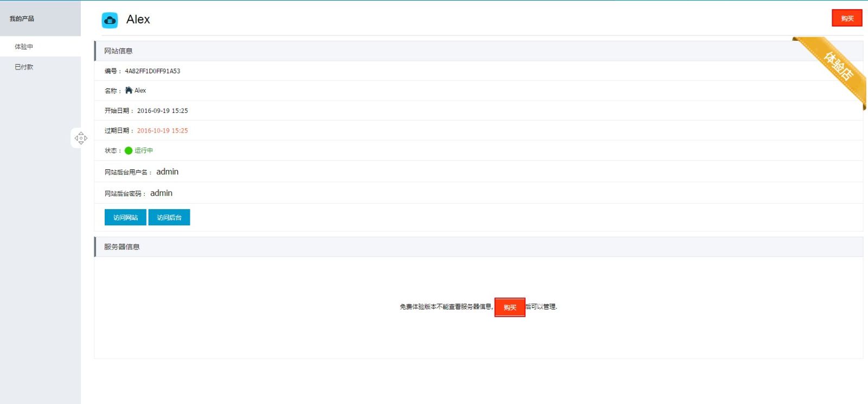Click the house icon beside the site name
This screenshot has height=404, width=868.
(129, 90)
